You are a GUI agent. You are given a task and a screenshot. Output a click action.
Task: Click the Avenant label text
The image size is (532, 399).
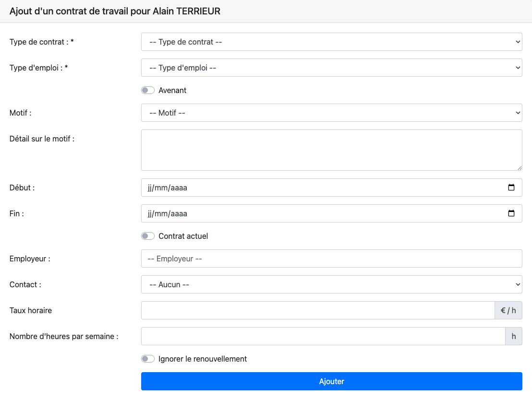[x=172, y=90]
